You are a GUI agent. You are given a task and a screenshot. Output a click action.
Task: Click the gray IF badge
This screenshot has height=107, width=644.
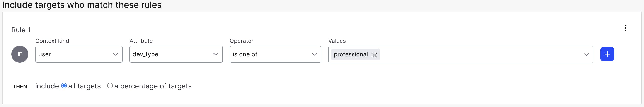tap(20, 54)
